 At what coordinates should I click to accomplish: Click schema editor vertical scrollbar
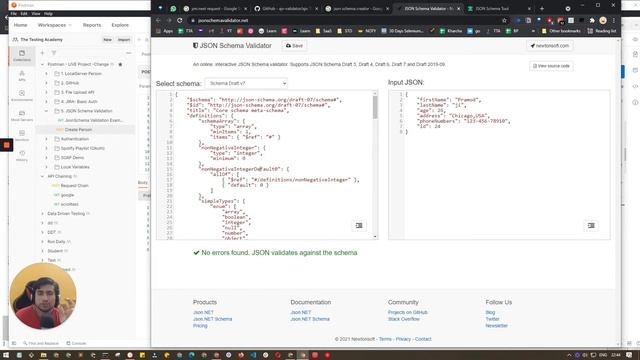[375, 107]
